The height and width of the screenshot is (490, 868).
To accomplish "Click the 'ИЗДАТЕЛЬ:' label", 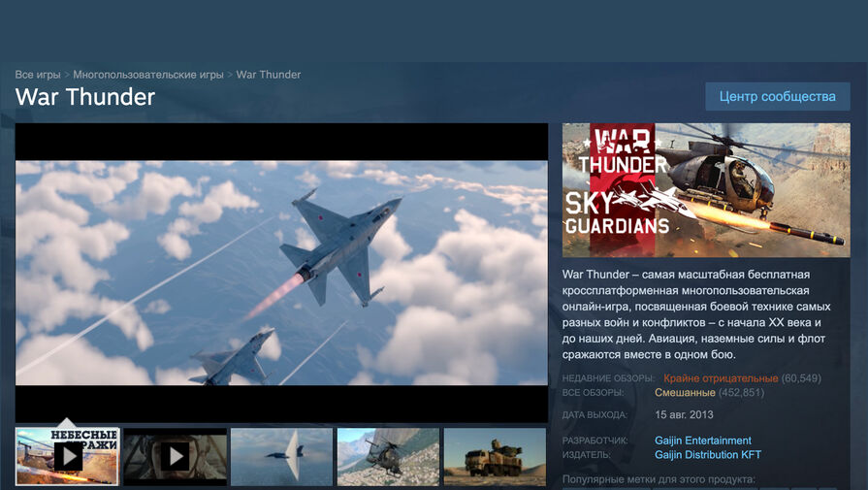I will (x=587, y=455).
